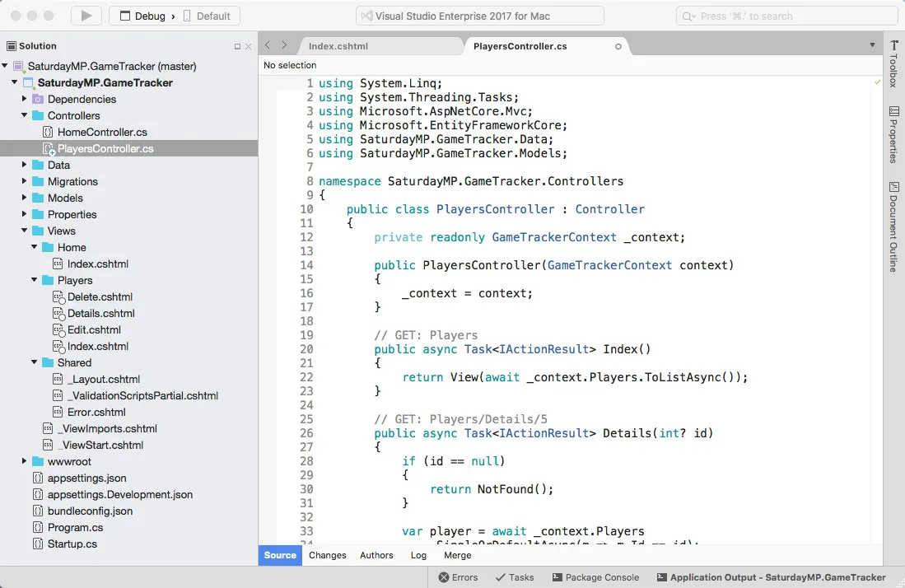Switch to the PlayersController.cs editor tab
The height and width of the screenshot is (588, 905).
pos(520,46)
